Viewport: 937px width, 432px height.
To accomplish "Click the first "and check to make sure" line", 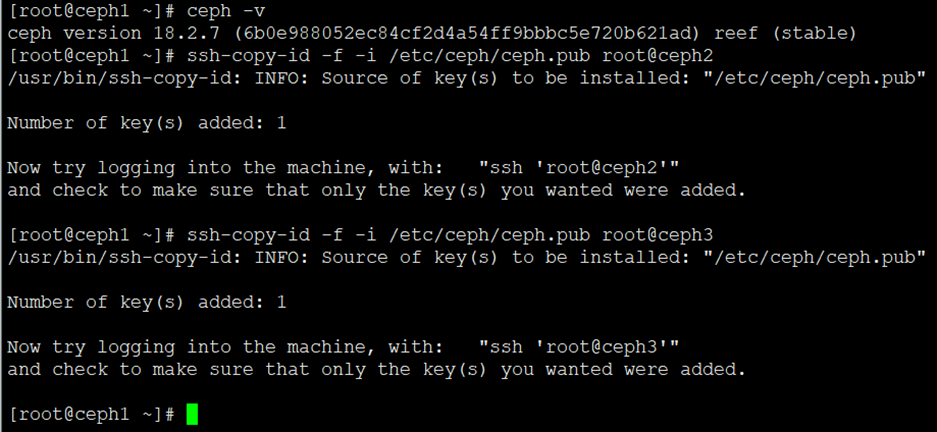I will tap(376, 190).
